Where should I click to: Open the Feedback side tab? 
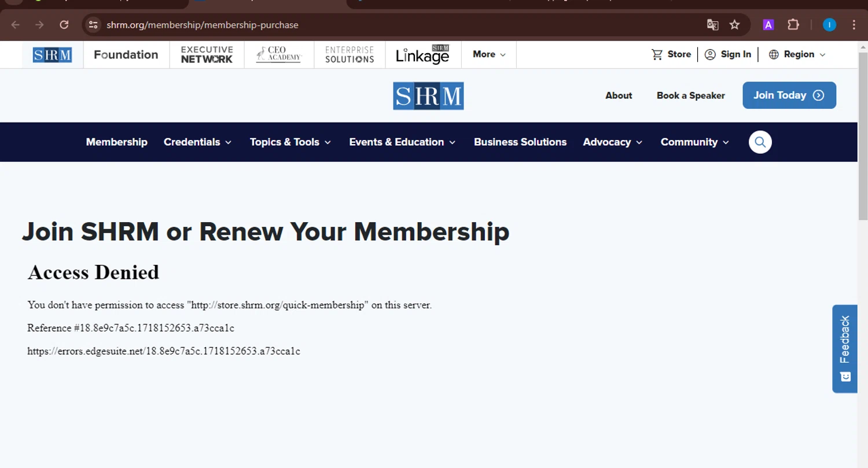[x=845, y=349]
